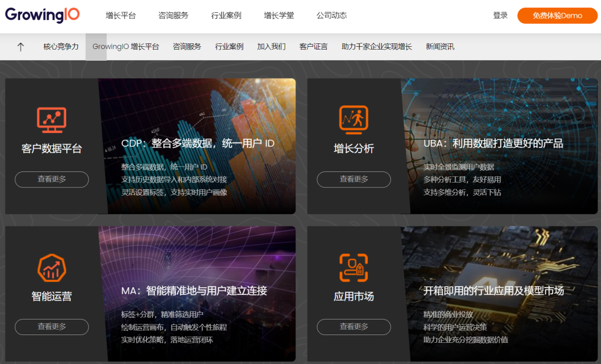The image size is (601, 364).
Task: Click the 智能运营 hexagon chart icon
Action: [52, 268]
